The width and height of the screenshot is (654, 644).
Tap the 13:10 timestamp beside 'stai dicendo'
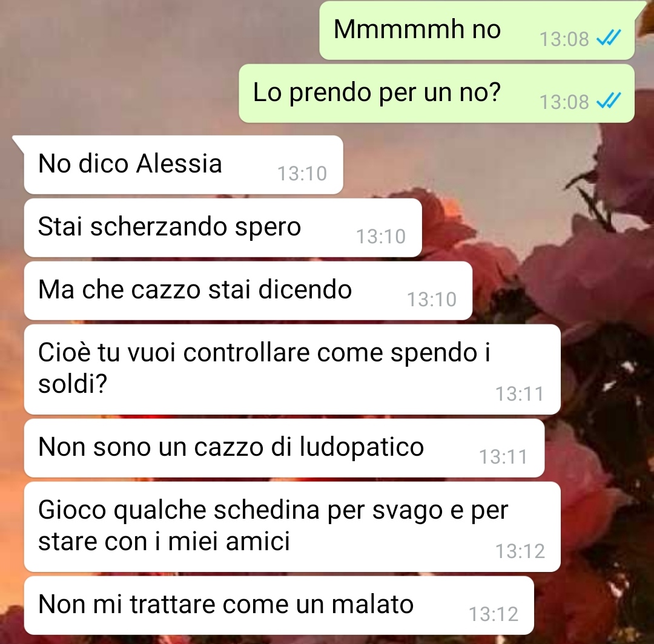[431, 299]
